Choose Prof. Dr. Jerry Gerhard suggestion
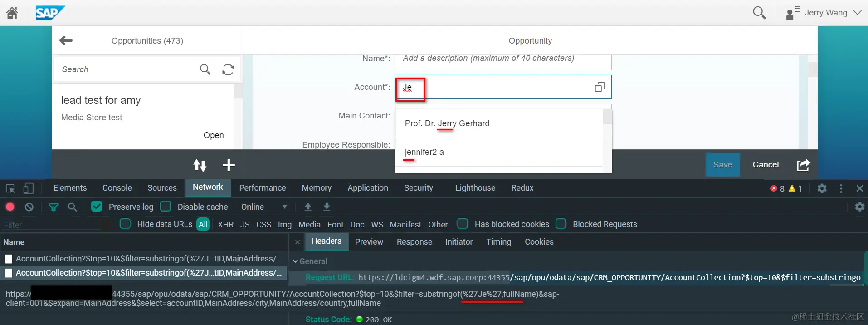 coord(499,123)
